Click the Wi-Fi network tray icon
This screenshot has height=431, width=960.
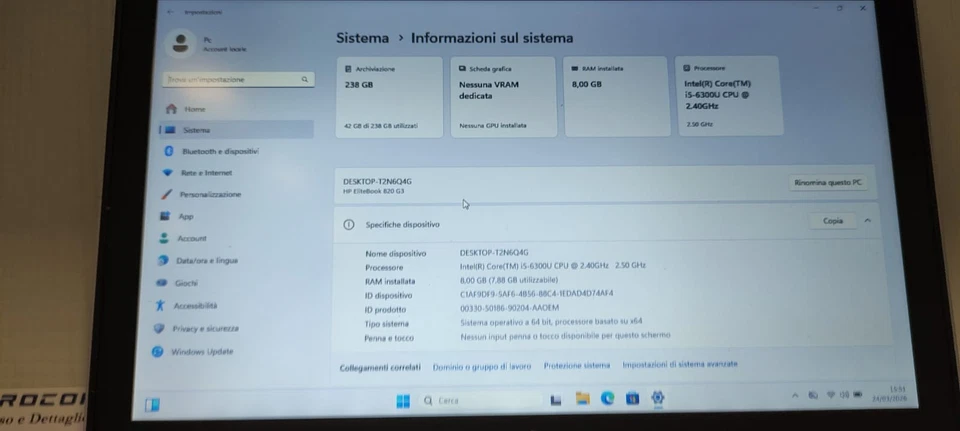coord(830,395)
